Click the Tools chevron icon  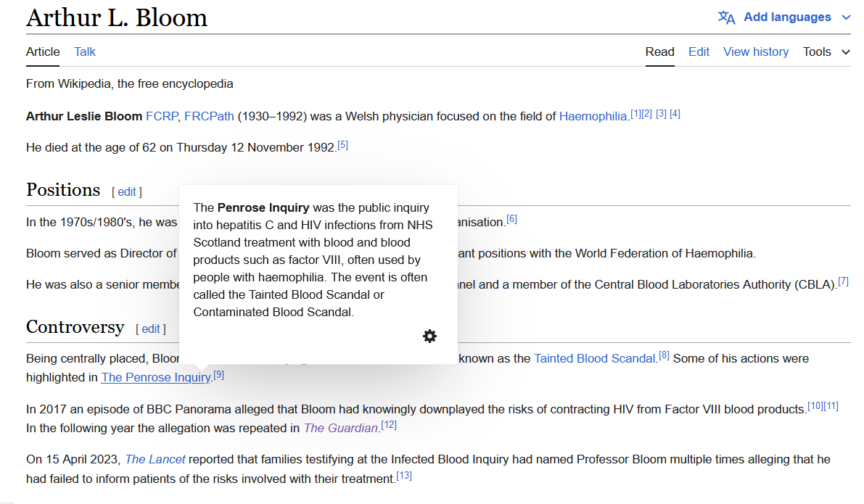(846, 52)
